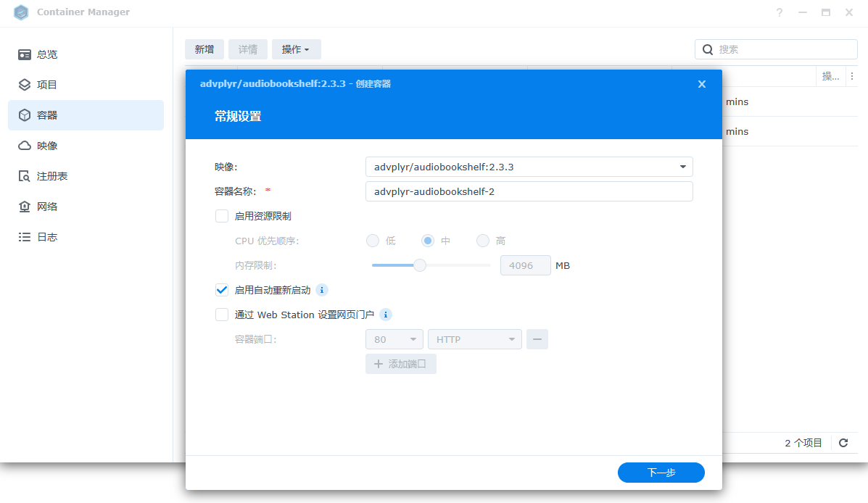Click the 容器名称 container name field
The height and width of the screenshot is (503, 868).
tap(529, 191)
